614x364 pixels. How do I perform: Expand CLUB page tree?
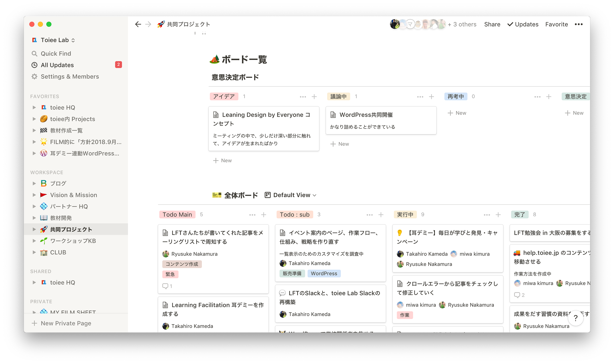coord(34,252)
